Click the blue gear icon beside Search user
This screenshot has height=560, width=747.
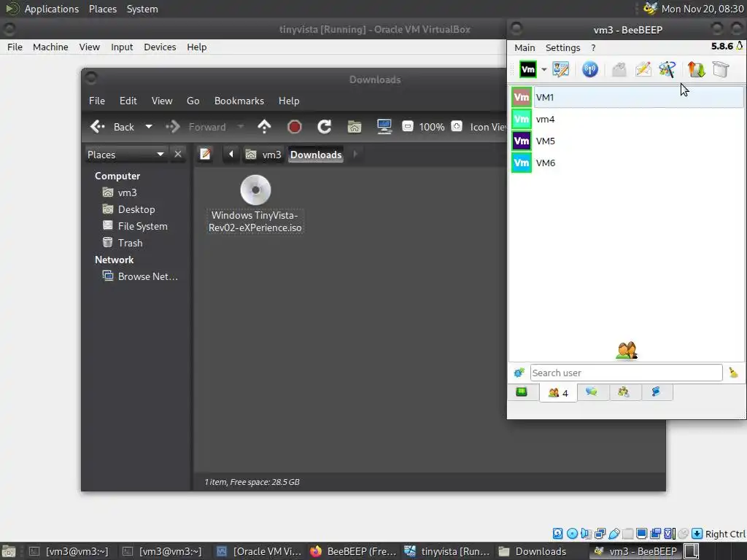click(519, 373)
